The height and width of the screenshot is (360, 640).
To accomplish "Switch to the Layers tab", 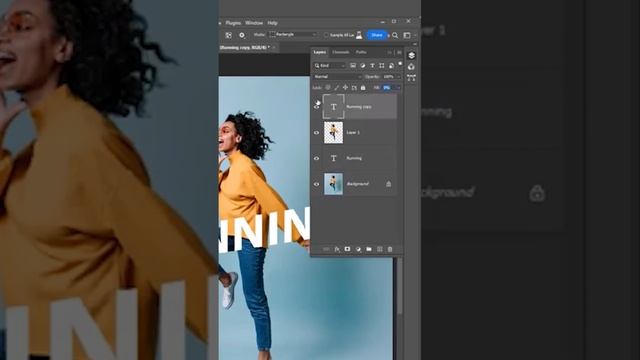I will pos(320,52).
